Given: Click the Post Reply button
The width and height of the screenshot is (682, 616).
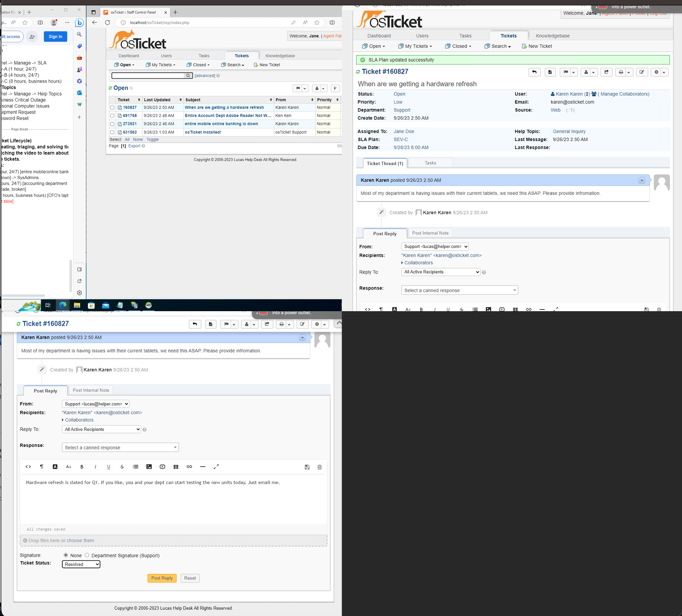Looking at the screenshot, I should tap(162, 578).
